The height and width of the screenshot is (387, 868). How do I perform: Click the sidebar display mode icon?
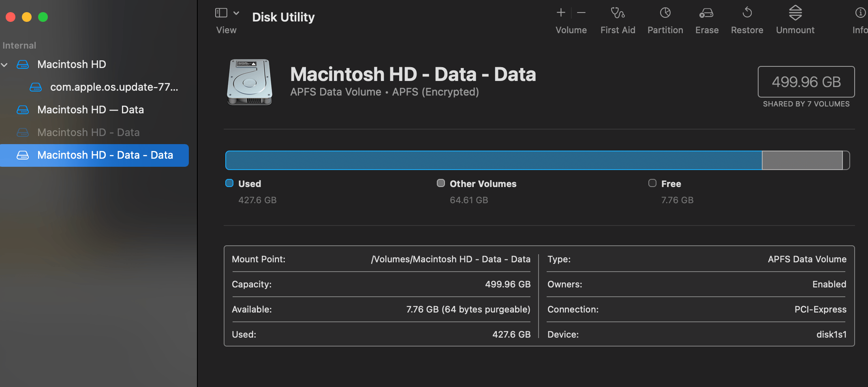[x=220, y=13]
